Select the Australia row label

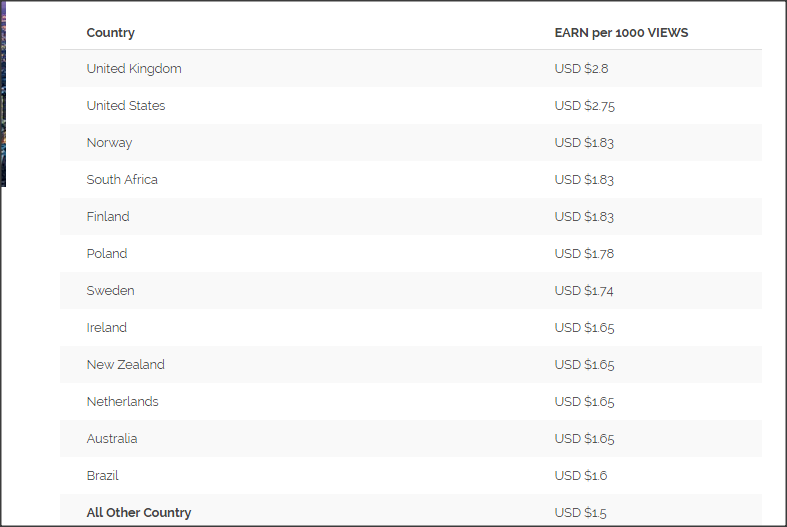(112, 439)
